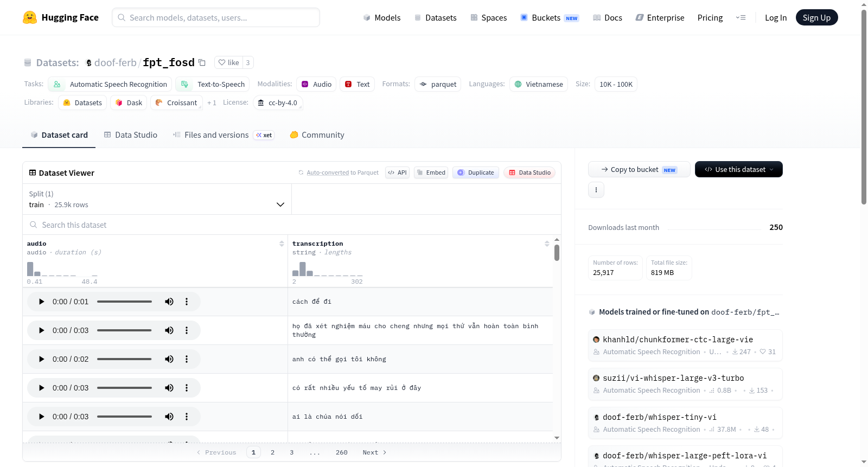Click the Embed button
This screenshot has width=868, height=467.
click(x=431, y=172)
